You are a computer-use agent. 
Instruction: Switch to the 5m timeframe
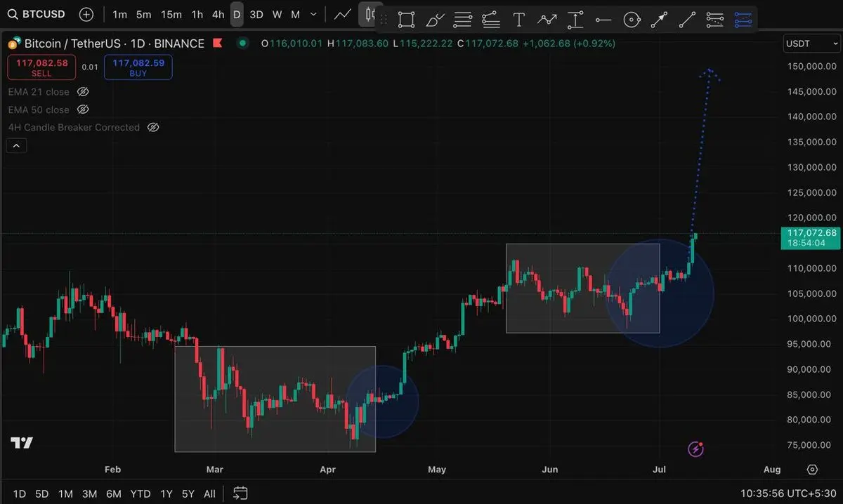[x=143, y=14]
